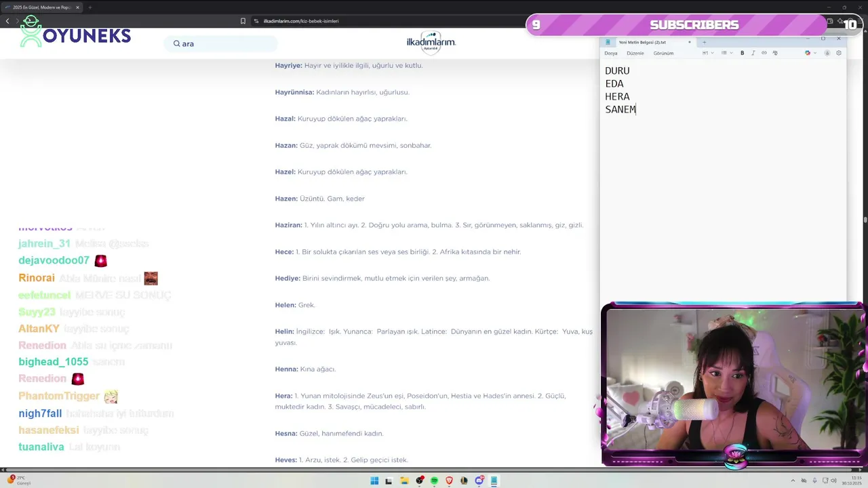The height and width of the screenshot is (488, 868).
Task: Click the name 'Hayrünnisa:' in the list
Action: coord(294,92)
